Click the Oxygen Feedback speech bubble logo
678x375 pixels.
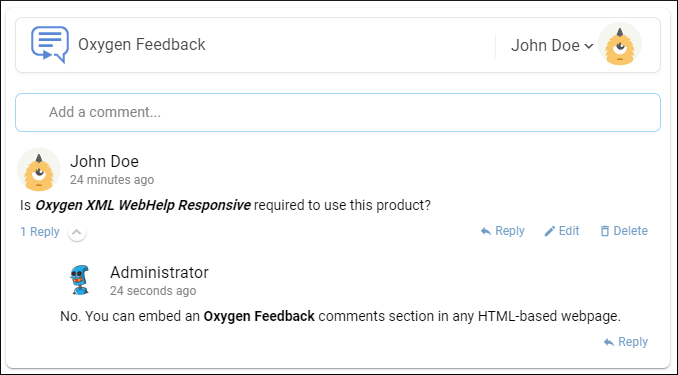pyautogui.click(x=50, y=45)
